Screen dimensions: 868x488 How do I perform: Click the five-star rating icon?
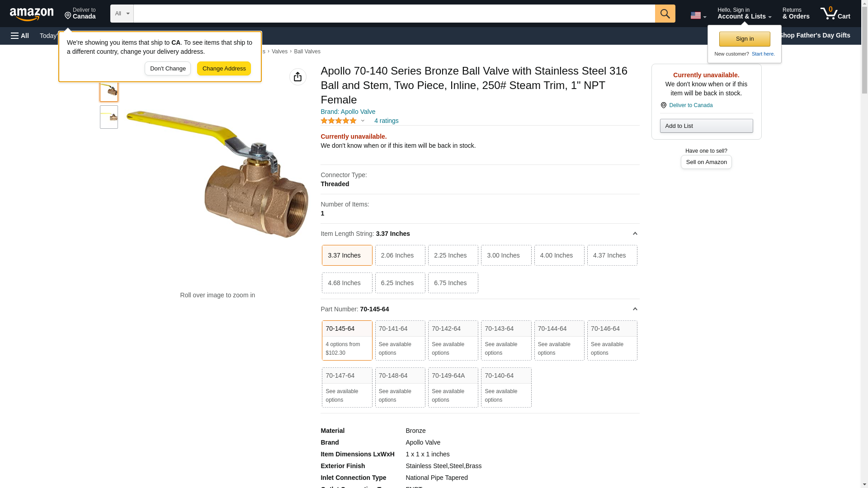point(339,121)
